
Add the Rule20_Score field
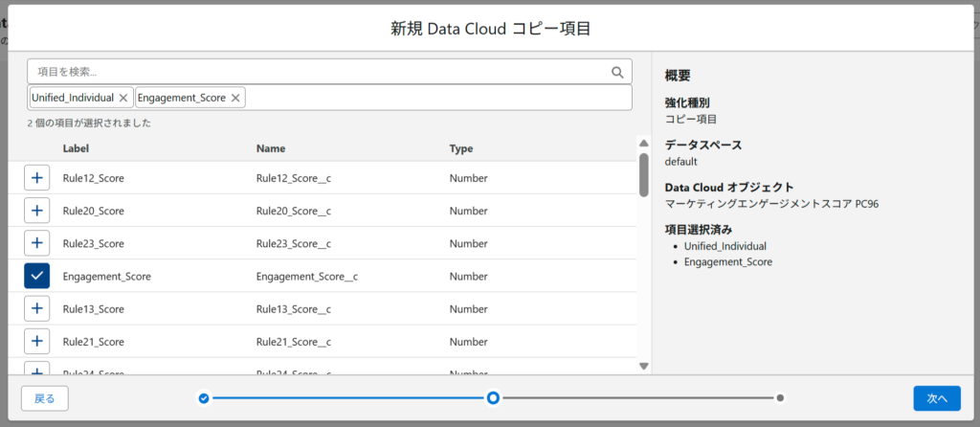(37, 211)
